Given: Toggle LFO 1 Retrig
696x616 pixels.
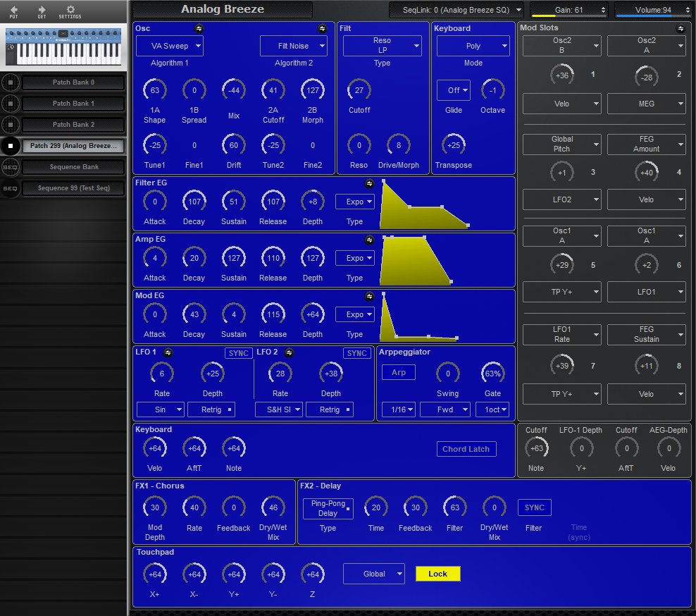Looking at the screenshot, I should coord(211,409).
